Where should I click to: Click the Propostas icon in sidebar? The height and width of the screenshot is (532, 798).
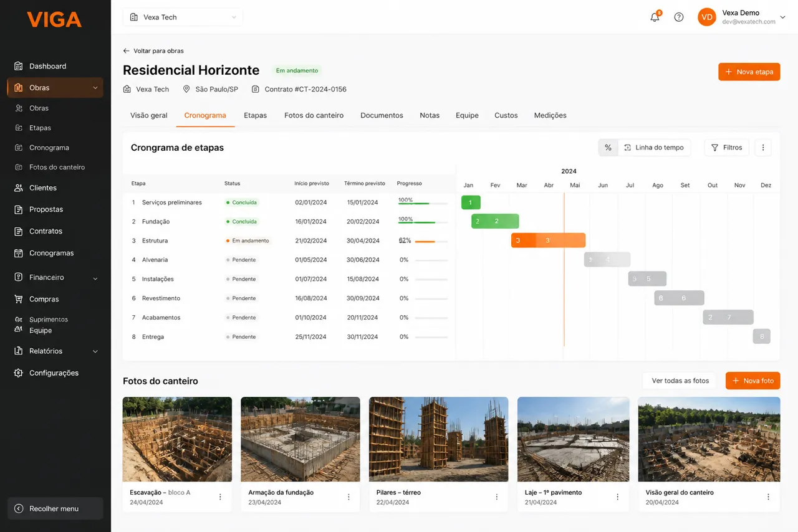click(x=18, y=209)
